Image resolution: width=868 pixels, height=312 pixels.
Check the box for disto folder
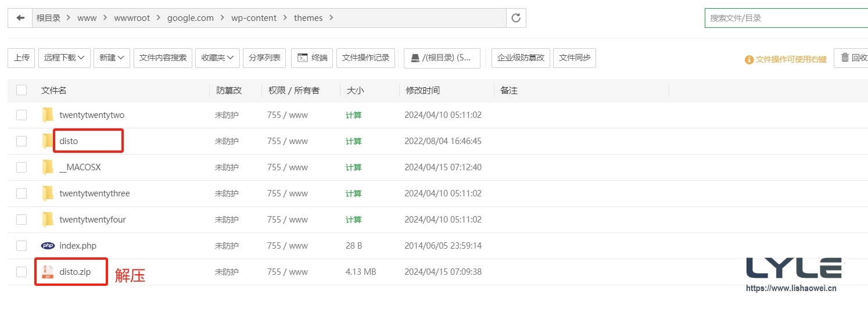click(x=21, y=141)
